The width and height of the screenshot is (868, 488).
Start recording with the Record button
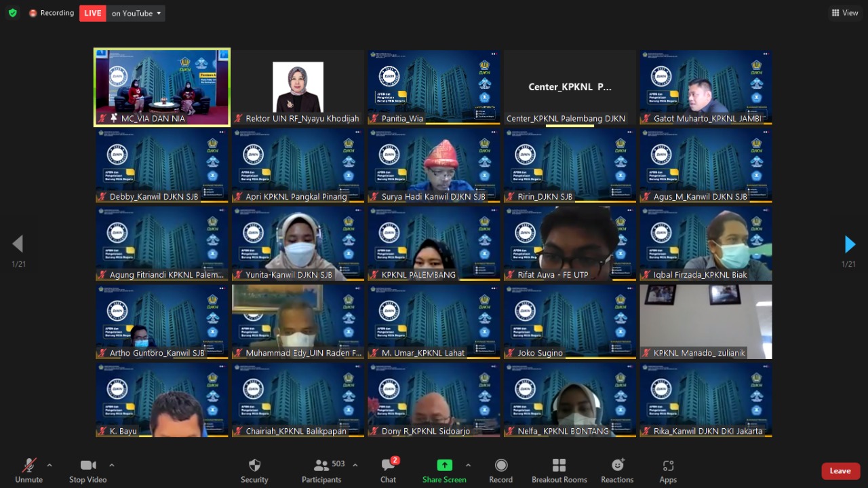pyautogui.click(x=500, y=470)
